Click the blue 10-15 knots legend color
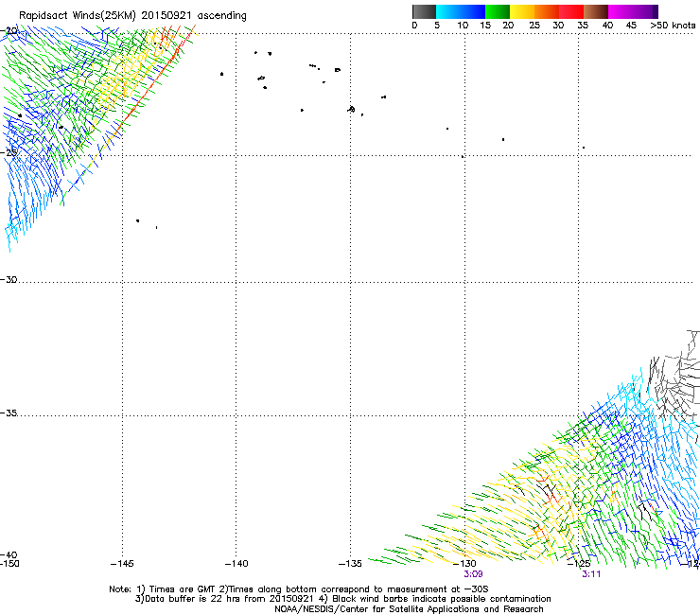Screen dimensions: 700x615 click(x=473, y=11)
